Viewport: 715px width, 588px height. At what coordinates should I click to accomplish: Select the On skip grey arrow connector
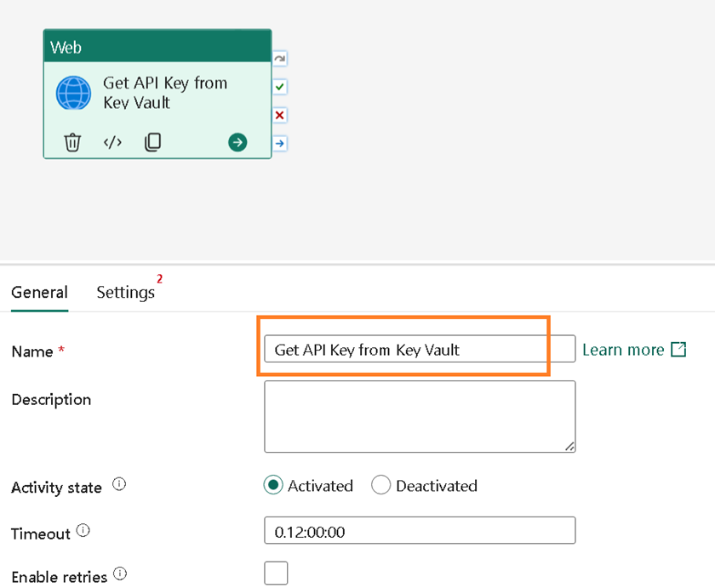280,59
